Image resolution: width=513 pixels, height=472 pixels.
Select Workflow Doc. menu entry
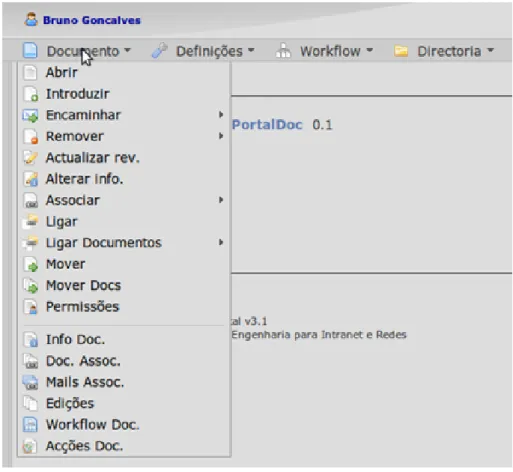(124, 425)
